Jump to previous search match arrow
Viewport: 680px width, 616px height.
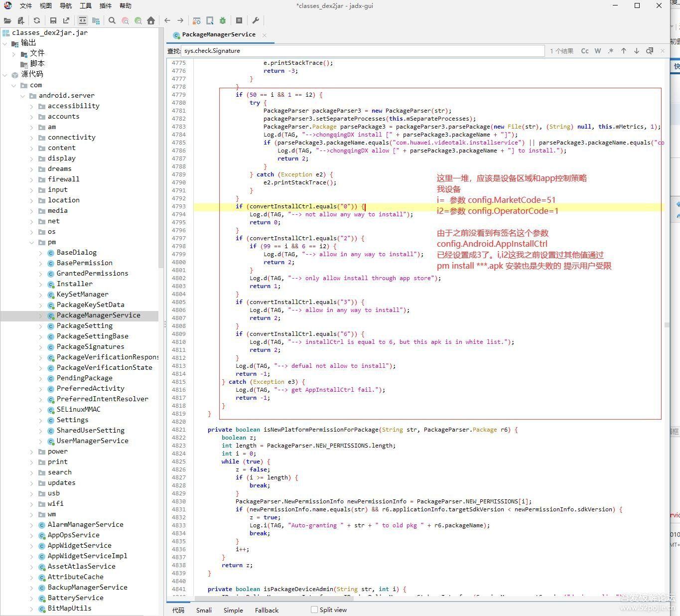624,51
